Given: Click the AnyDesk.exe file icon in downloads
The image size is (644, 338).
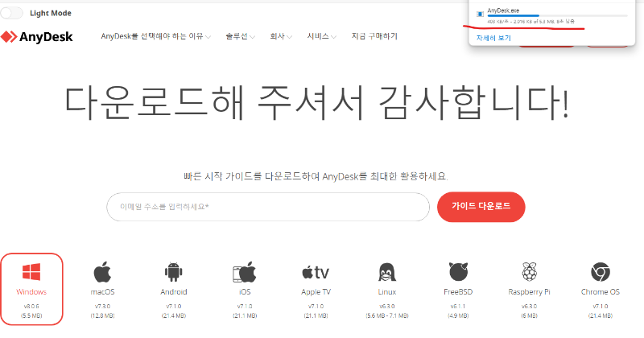Looking at the screenshot, I should coord(480,14).
